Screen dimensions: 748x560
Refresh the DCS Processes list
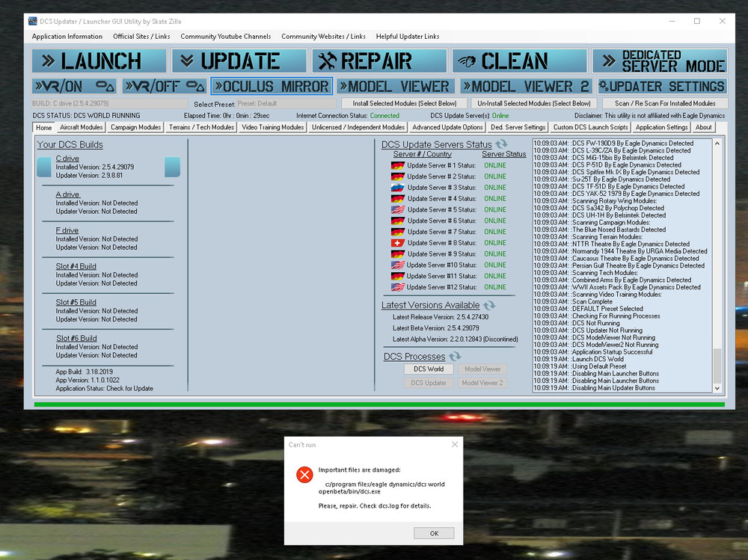click(x=455, y=357)
